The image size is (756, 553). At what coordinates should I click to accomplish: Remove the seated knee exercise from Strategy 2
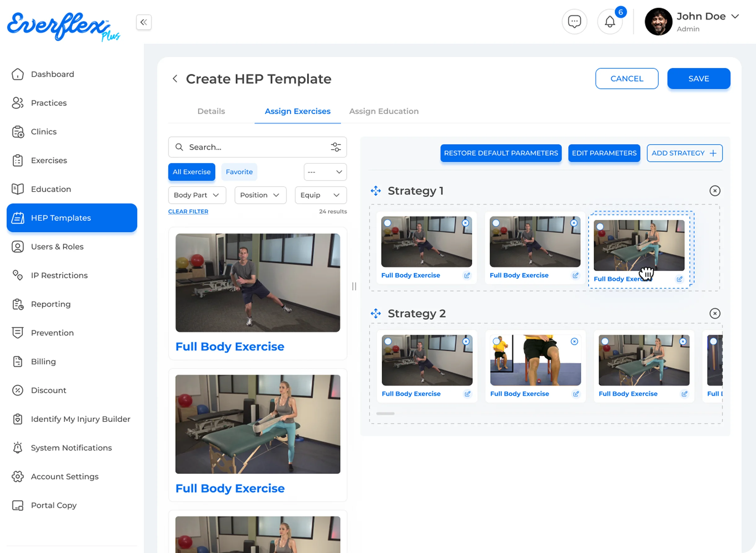click(x=574, y=342)
